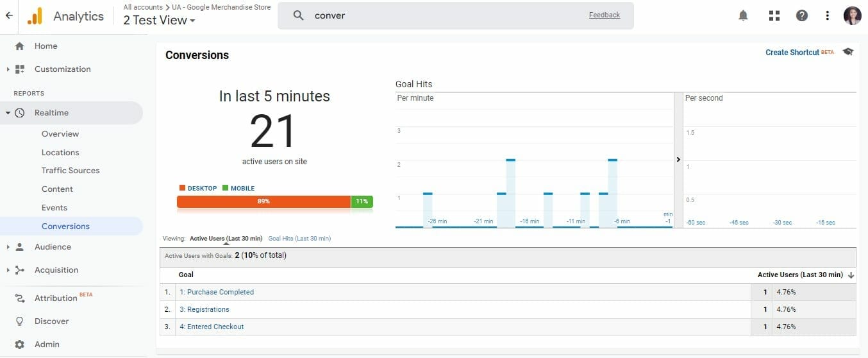
Task: Expand the Acquisition section arrow
Action: 8,270
